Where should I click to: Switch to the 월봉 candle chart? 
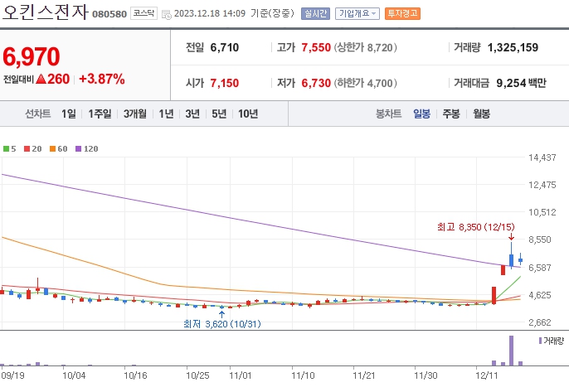481,114
